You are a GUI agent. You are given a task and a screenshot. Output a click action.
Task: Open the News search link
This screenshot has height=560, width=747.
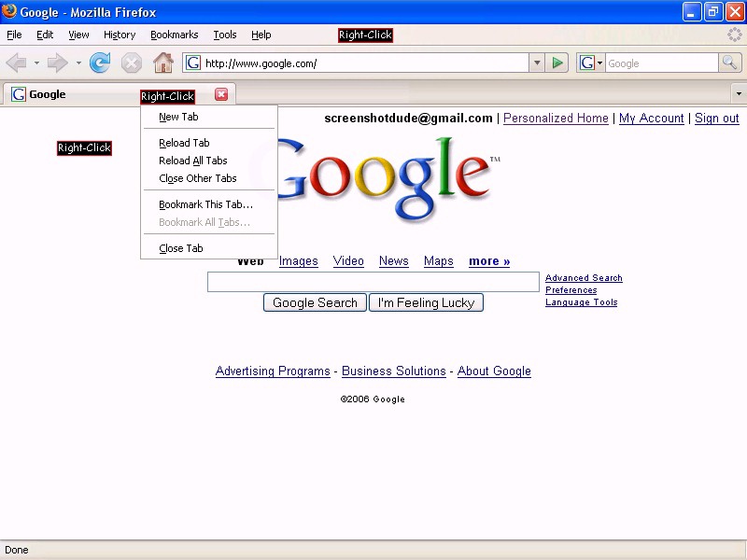(x=393, y=261)
